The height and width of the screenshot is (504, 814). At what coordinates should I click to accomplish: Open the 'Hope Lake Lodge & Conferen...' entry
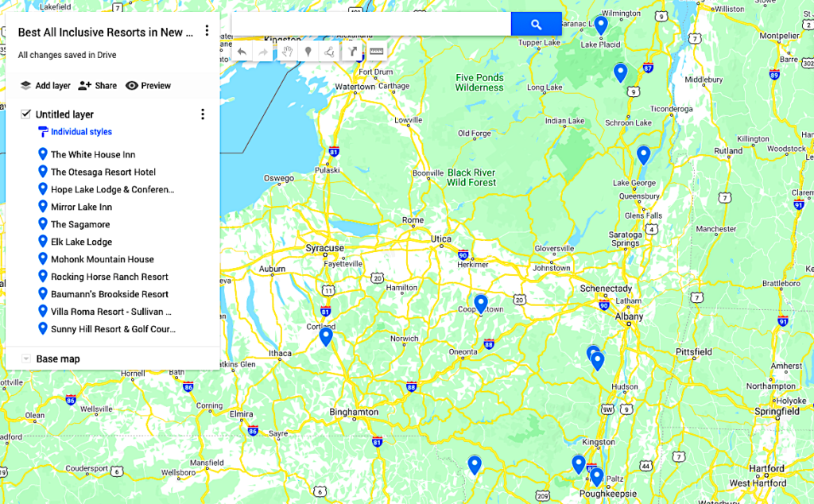(113, 189)
